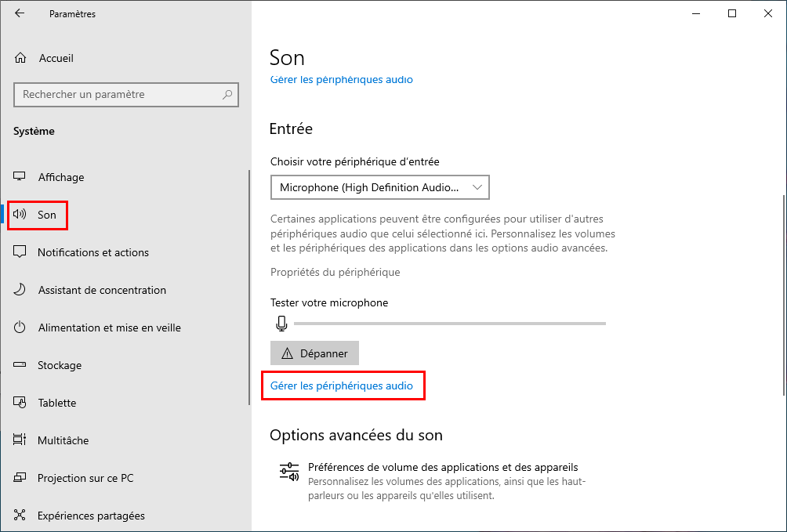787x532 pixels.
Task: Click the Son speaker icon
Action: coord(20,215)
